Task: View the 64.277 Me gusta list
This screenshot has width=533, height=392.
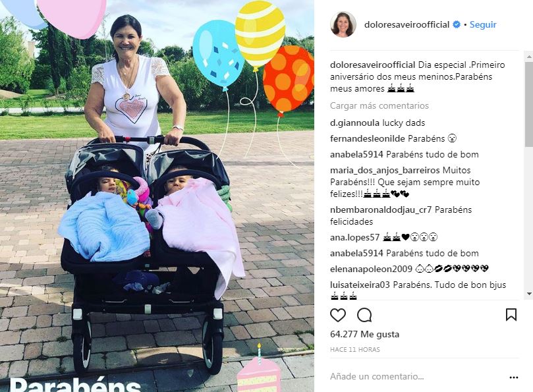Action: pos(365,334)
